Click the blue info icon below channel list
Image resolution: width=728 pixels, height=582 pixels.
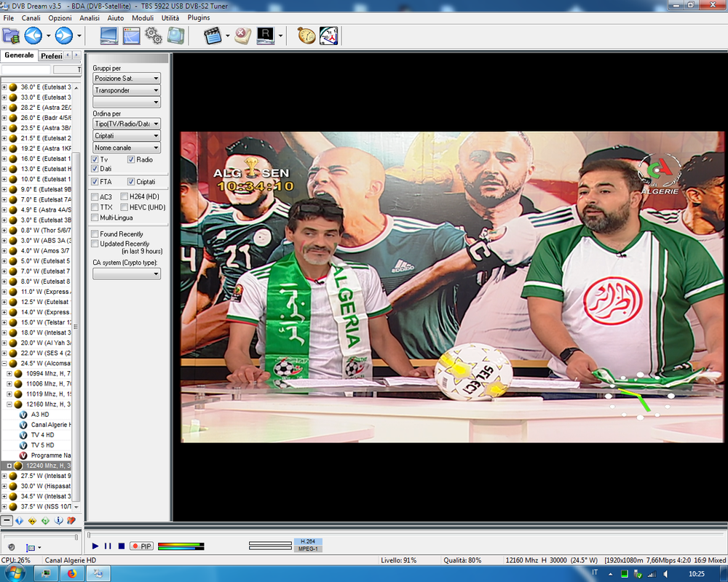click(x=58, y=521)
